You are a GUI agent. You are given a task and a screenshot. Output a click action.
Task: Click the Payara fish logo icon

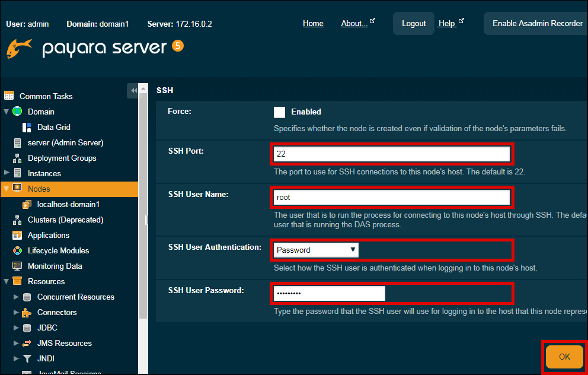click(x=19, y=48)
